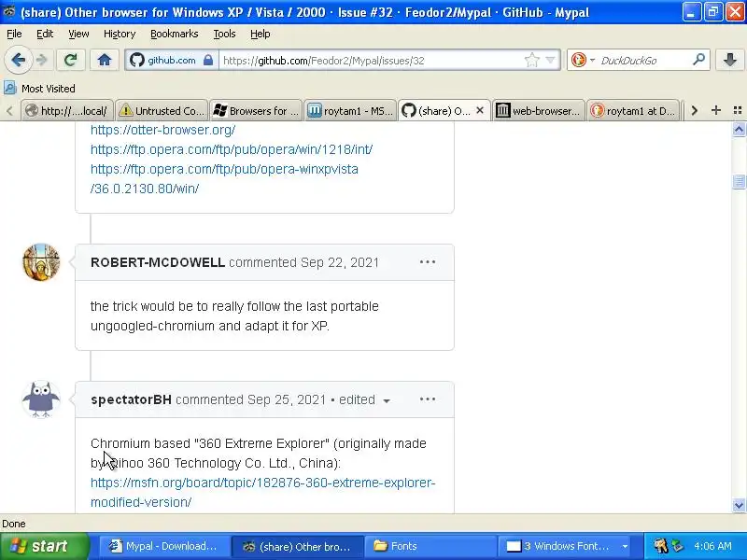Expand the 3 Windows Font... taskbar group

pyautogui.click(x=565, y=546)
